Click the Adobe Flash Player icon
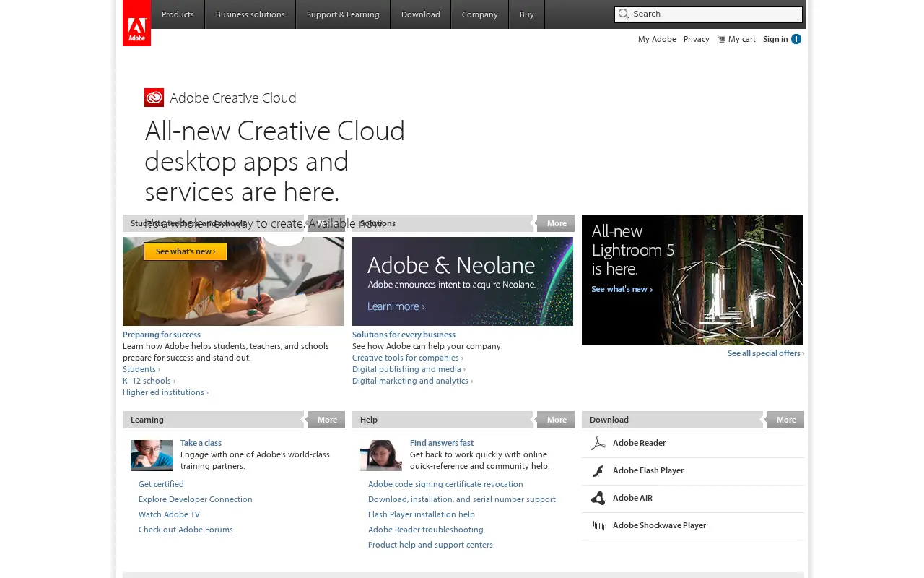Screen dimensions: 924x578 (598, 471)
